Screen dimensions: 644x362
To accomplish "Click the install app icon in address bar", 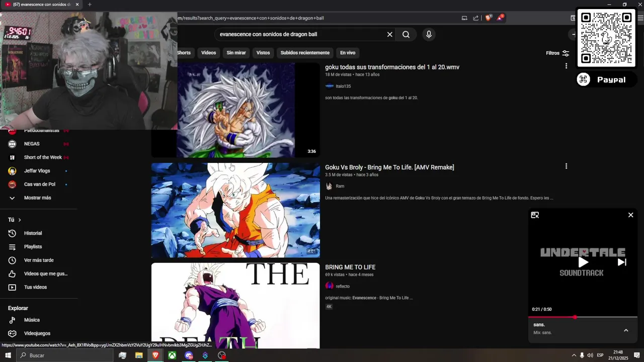I will coord(464,18).
